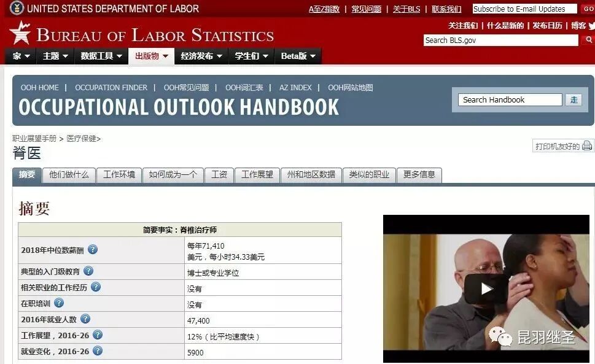Open help icon for 2016年就业人数
Screen dimensions: 595x364
85,319
